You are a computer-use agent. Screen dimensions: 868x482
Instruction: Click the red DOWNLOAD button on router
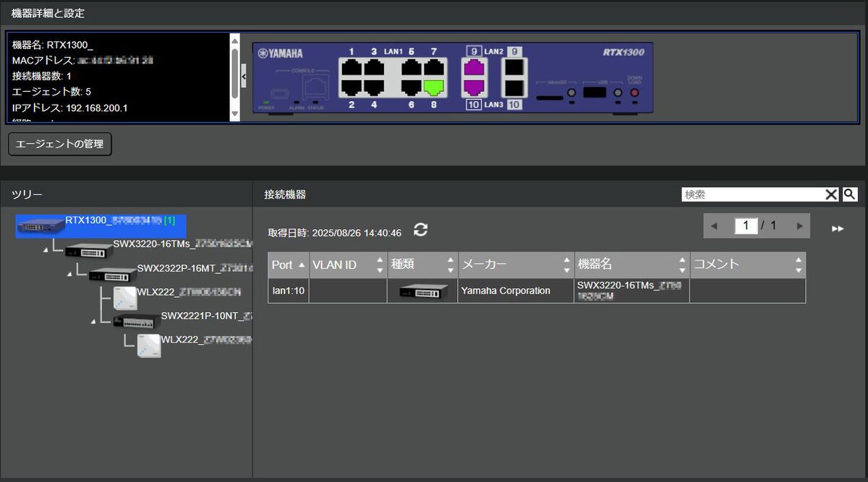point(634,93)
